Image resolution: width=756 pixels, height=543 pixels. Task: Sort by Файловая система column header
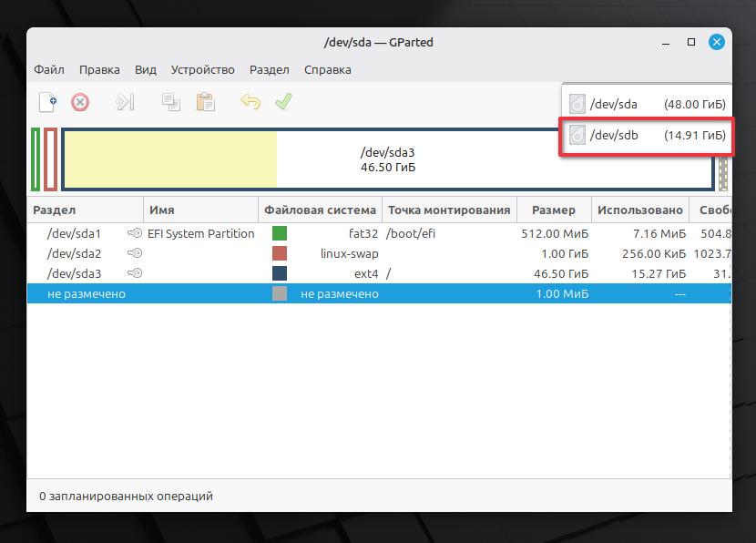click(x=320, y=210)
